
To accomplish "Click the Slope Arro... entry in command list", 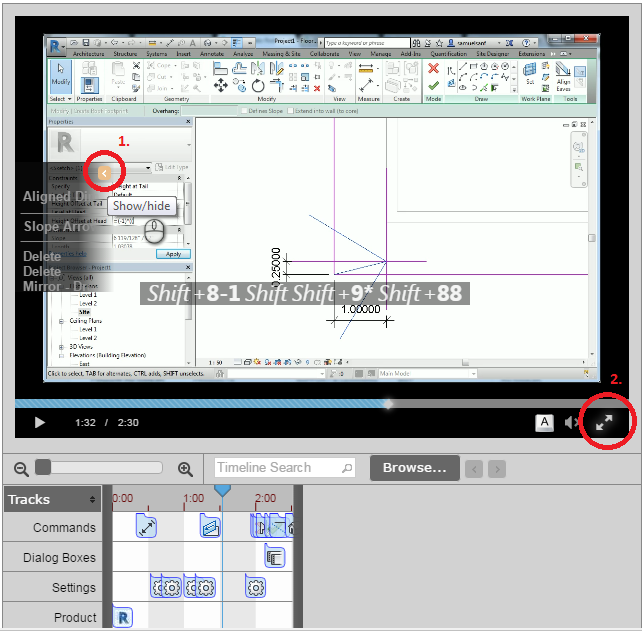I will pyautogui.click(x=57, y=226).
